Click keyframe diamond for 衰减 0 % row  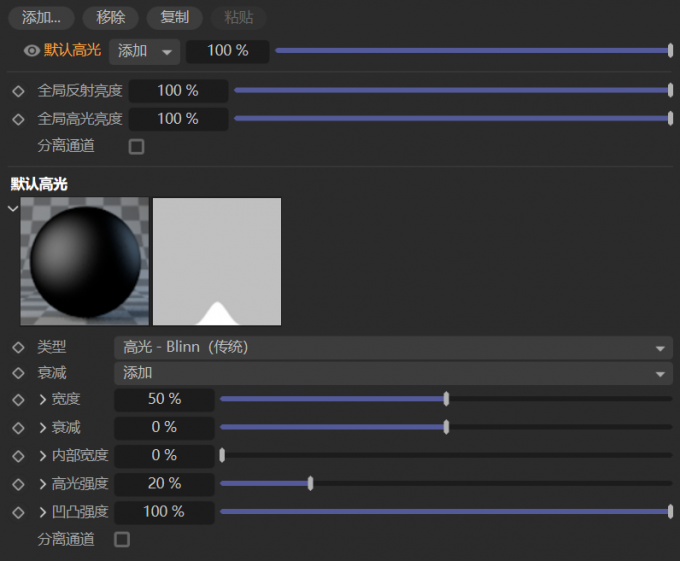[x=18, y=428]
